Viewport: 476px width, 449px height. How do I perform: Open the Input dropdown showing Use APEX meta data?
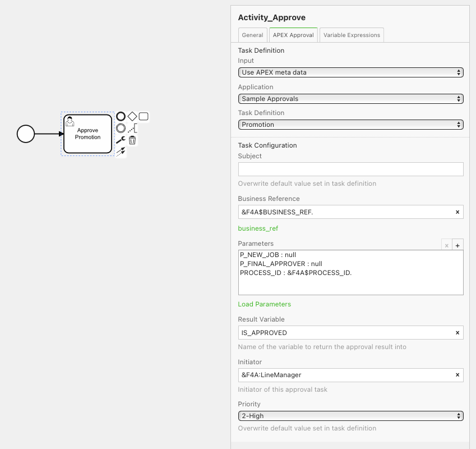350,72
